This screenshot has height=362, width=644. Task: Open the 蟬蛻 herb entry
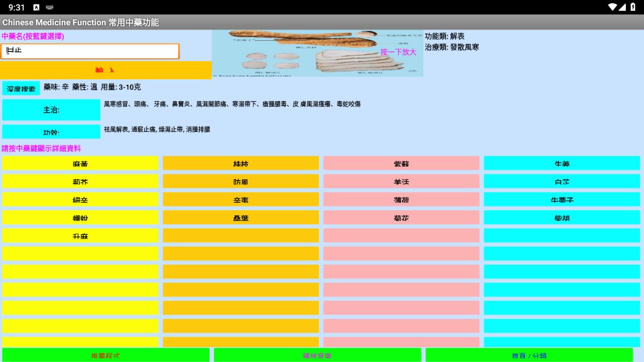point(80,218)
